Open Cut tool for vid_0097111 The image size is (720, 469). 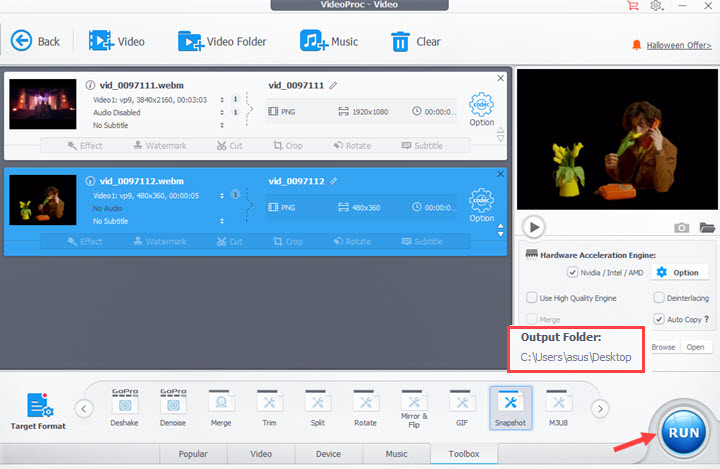(x=230, y=146)
